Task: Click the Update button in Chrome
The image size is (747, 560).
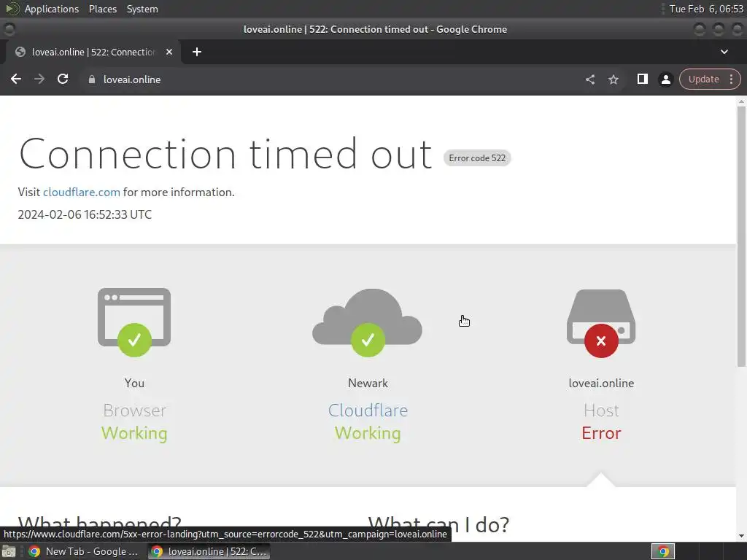Action: pyautogui.click(x=704, y=79)
